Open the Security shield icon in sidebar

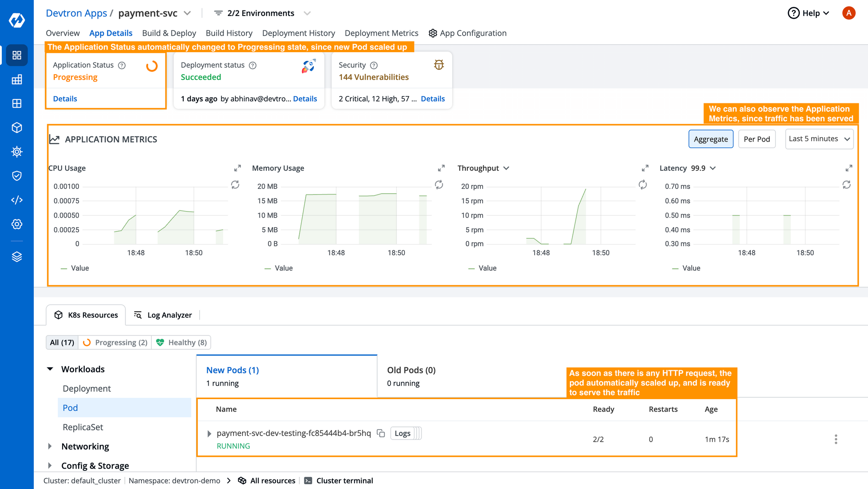coord(16,176)
